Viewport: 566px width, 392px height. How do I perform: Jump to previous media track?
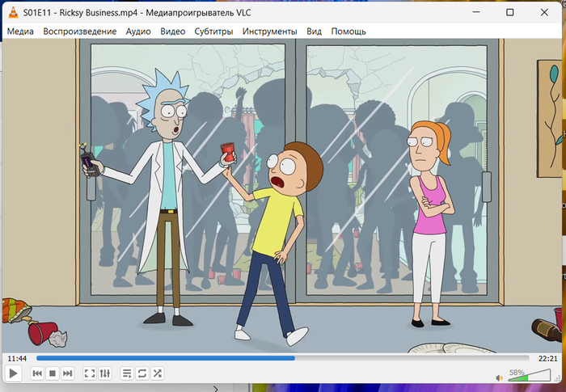37,373
